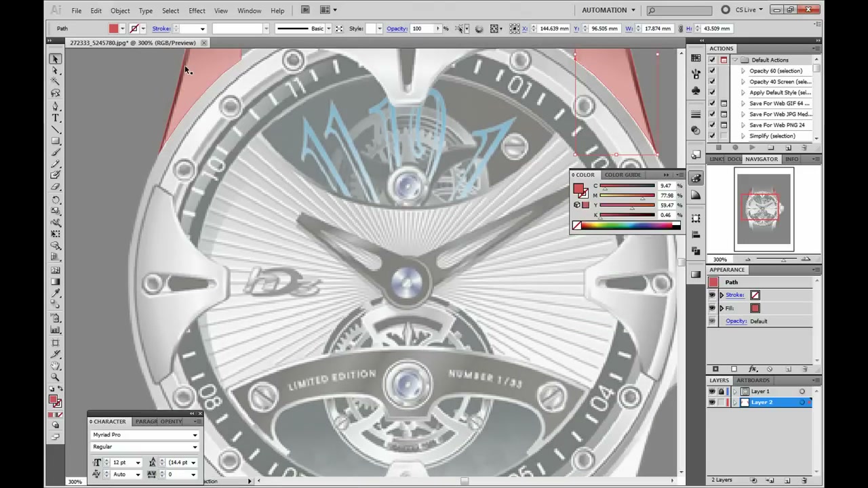Select the Selection tool (black arrow)

point(56,59)
